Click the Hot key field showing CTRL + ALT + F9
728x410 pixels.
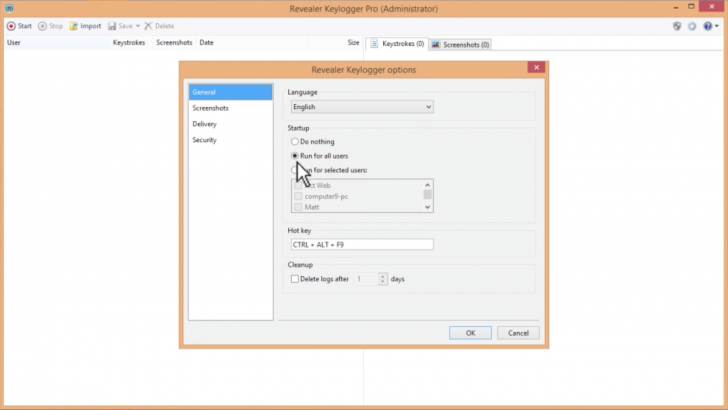[362, 245]
